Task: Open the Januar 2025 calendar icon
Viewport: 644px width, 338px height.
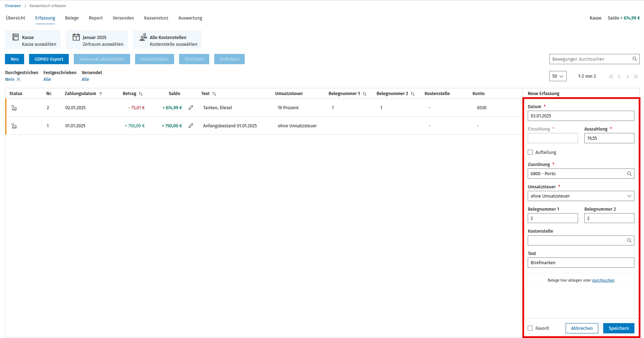Action: pyautogui.click(x=76, y=37)
